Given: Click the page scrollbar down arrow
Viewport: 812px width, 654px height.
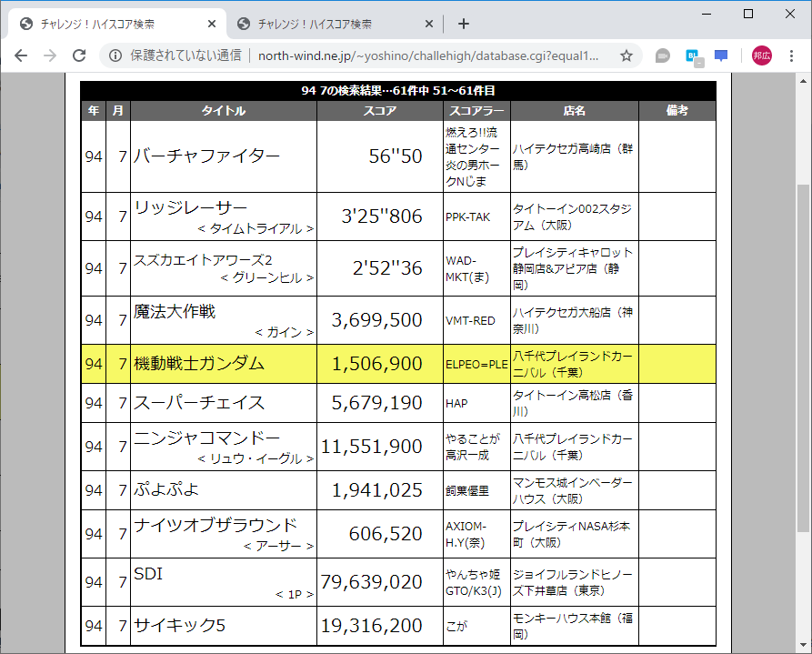Looking at the screenshot, I should pyautogui.click(x=803, y=645).
